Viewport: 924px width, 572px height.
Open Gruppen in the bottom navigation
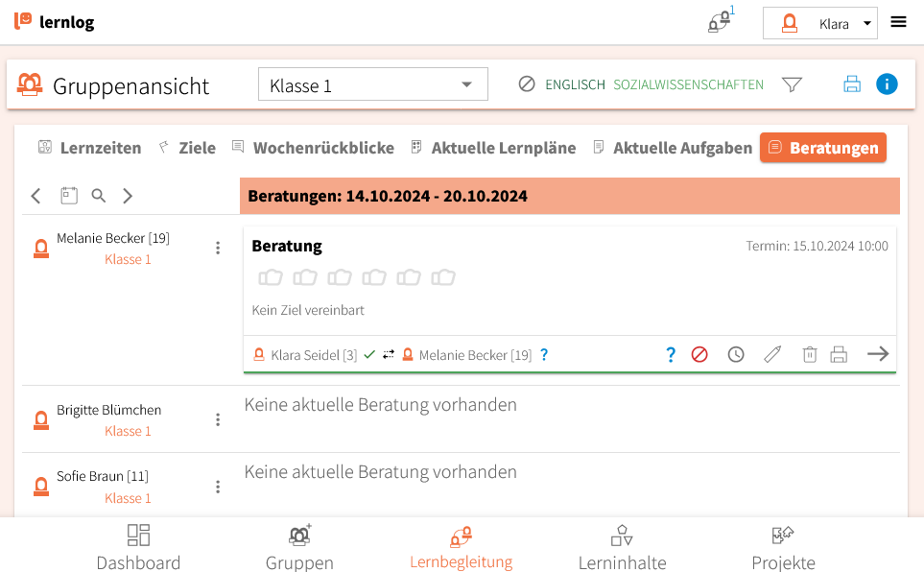tap(299, 547)
